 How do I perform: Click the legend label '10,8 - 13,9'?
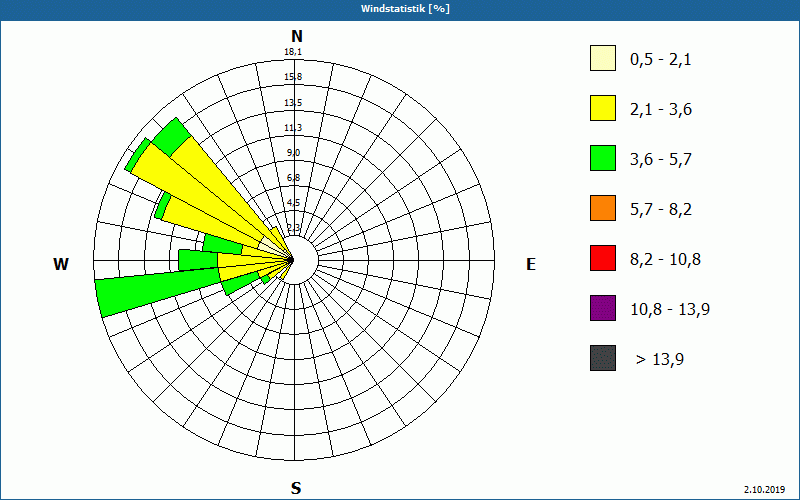670,310
